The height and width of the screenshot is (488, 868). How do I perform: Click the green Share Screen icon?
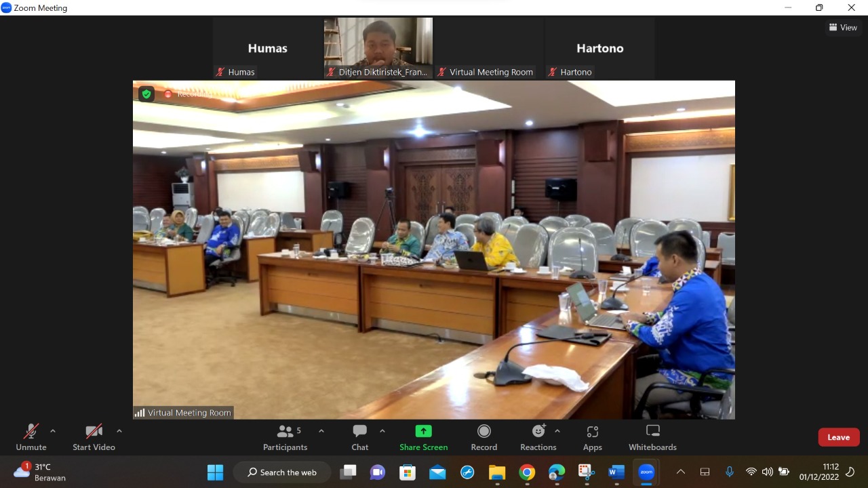click(x=423, y=432)
